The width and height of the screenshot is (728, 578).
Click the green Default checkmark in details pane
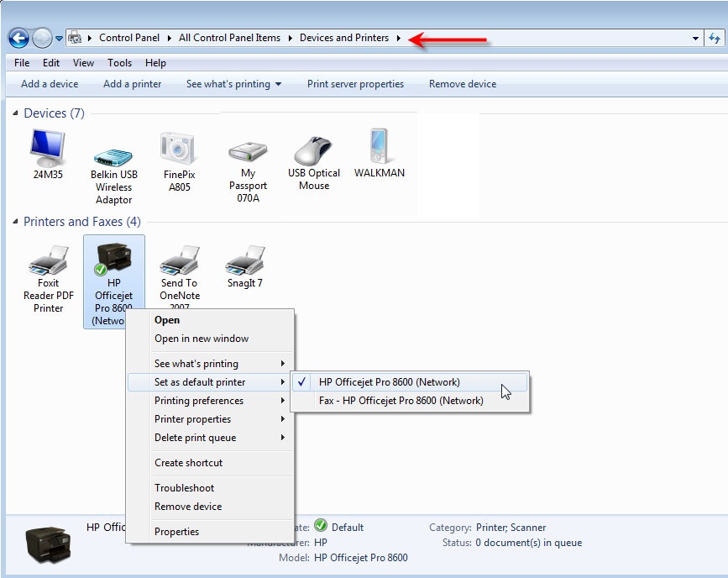(x=321, y=526)
